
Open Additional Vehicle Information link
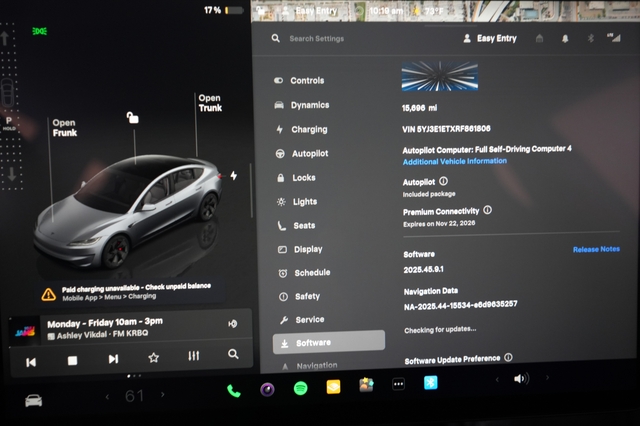(x=455, y=161)
